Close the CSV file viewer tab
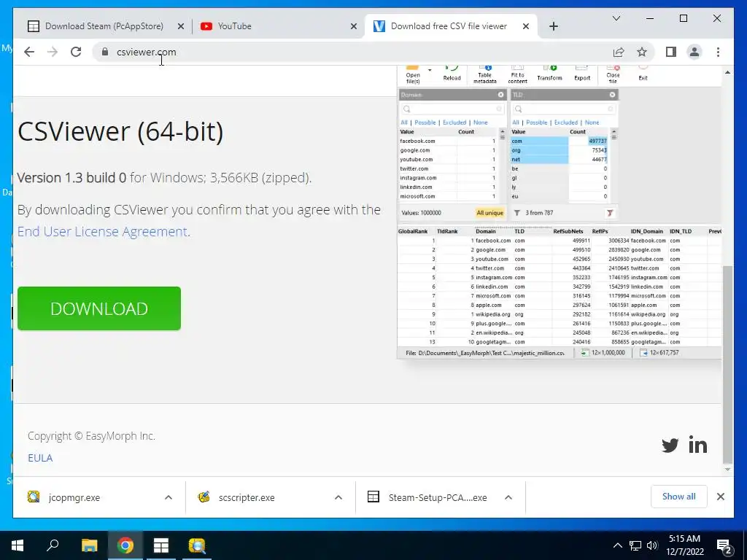 point(525,26)
